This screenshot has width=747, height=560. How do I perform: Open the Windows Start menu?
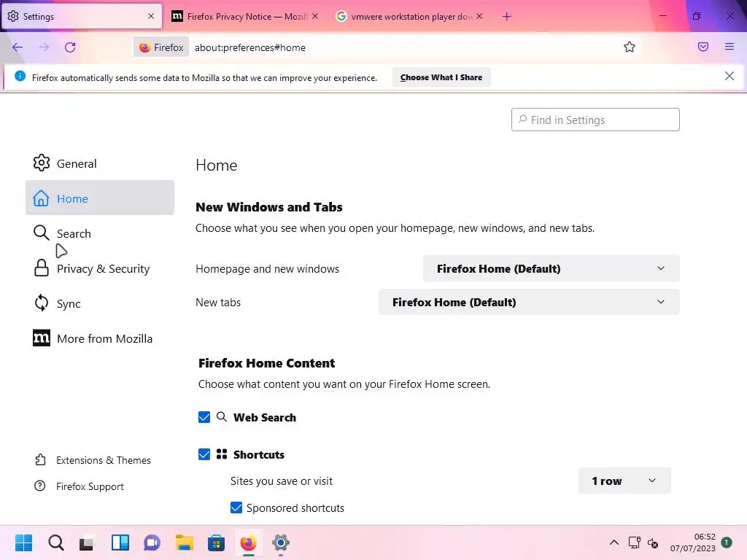click(x=23, y=542)
